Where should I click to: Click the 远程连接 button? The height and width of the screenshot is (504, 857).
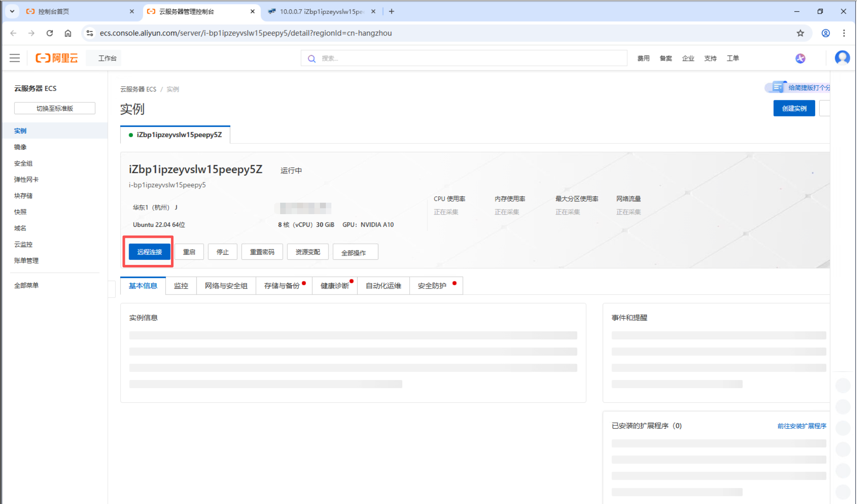pyautogui.click(x=149, y=252)
